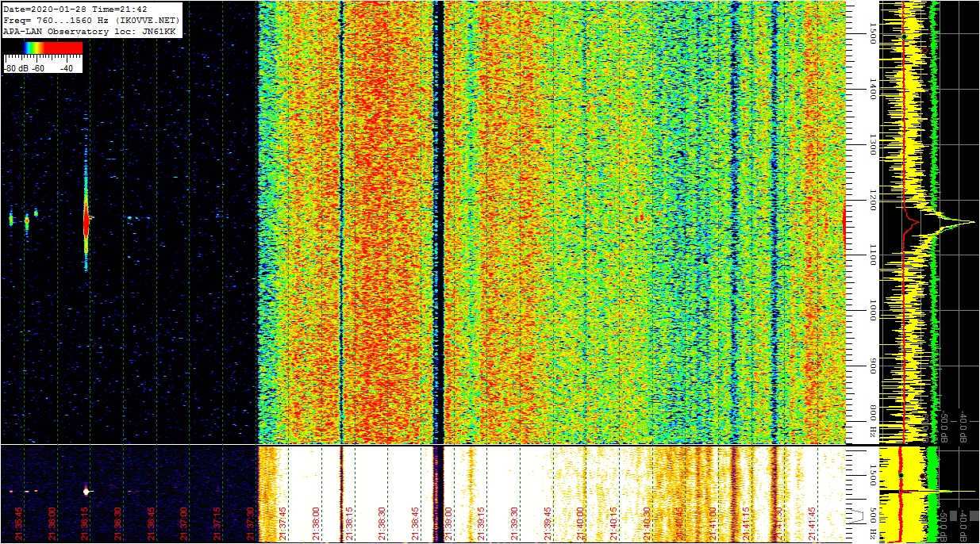Image resolution: width=980 pixels, height=544 pixels.
Task: Click the strong red signal burst near 21:36:15
Action: coord(86,223)
